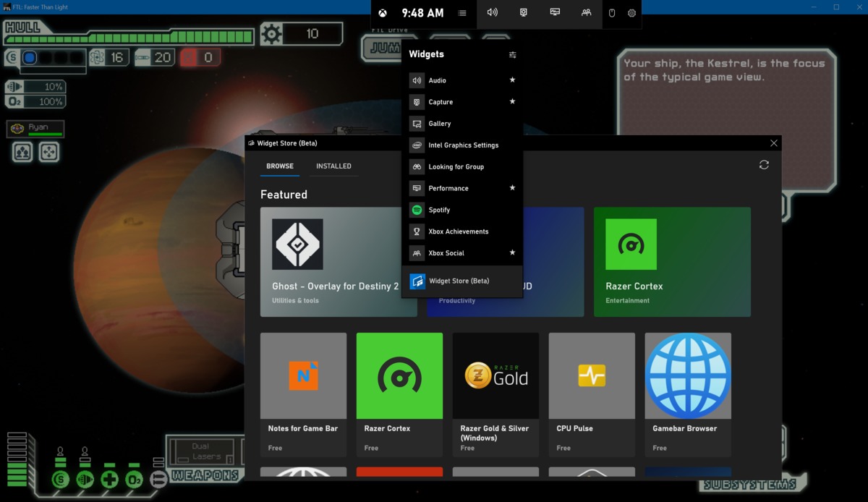868x502 pixels.
Task: Open featured Razer Cortex card
Action: 672,262
